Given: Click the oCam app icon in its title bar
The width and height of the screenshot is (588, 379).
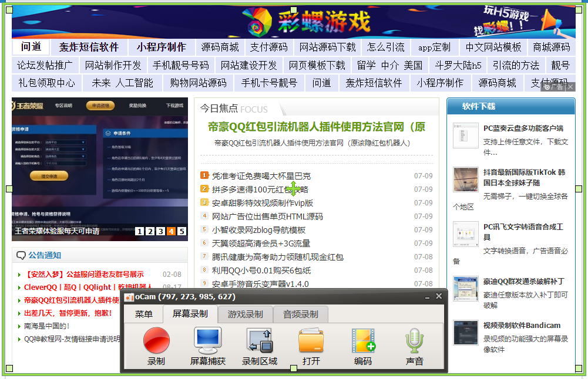Looking at the screenshot, I should (129, 297).
